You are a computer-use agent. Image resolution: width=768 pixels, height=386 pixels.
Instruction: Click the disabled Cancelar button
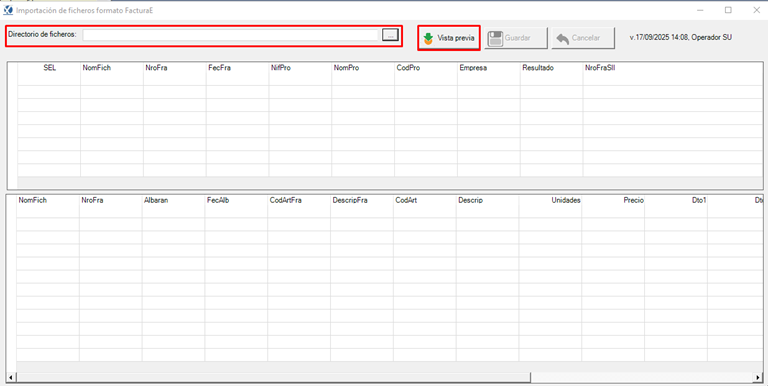583,38
